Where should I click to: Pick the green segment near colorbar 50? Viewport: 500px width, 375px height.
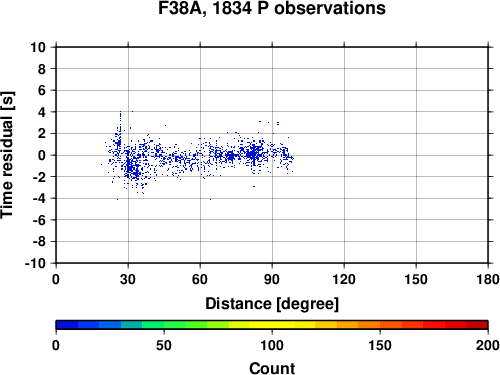coord(164,325)
